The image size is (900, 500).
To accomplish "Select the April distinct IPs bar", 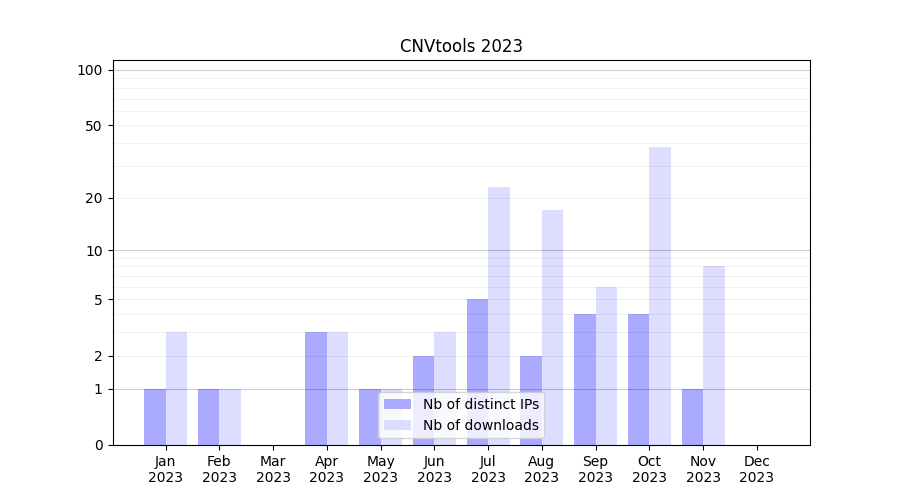I will tap(316, 388).
